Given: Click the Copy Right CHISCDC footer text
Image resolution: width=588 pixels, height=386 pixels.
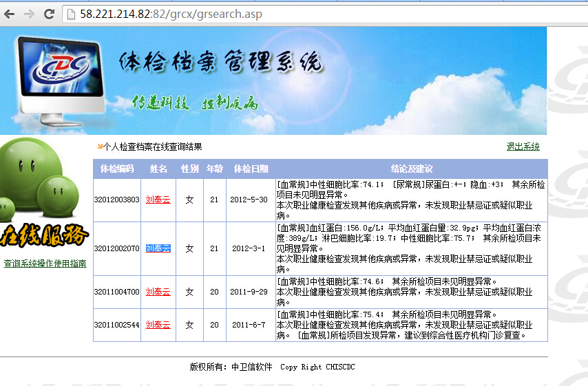Looking at the screenshot, I should click(x=317, y=367).
